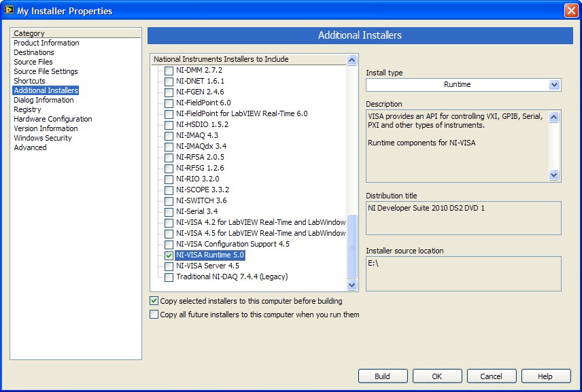
Task: Click Description box scroll down arrow
Action: (553, 175)
